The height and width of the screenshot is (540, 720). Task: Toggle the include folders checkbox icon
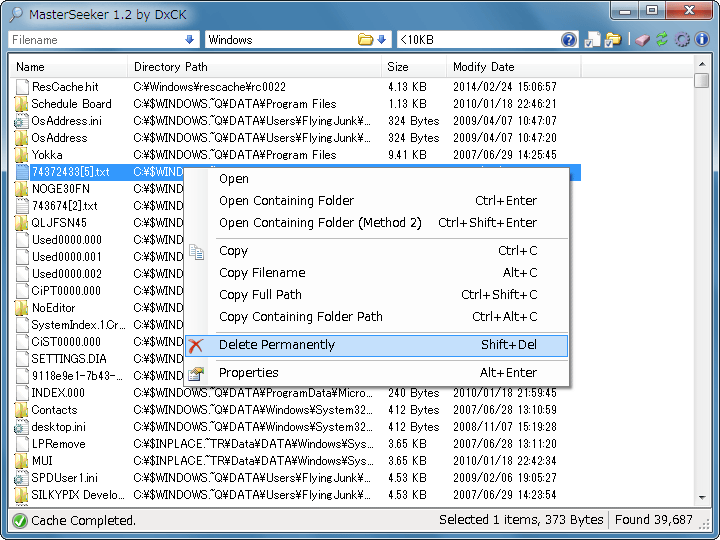coord(613,40)
